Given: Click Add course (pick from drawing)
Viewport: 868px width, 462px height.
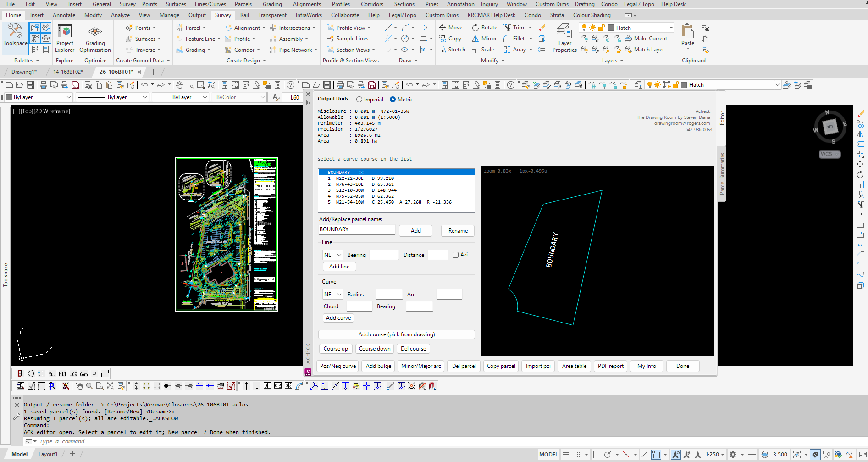Looking at the screenshot, I should coord(397,334).
